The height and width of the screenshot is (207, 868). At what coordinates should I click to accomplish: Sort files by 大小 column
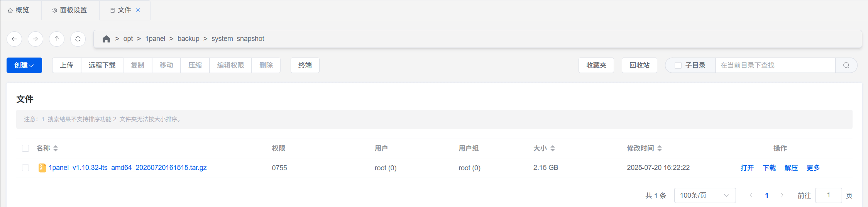[x=552, y=148]
